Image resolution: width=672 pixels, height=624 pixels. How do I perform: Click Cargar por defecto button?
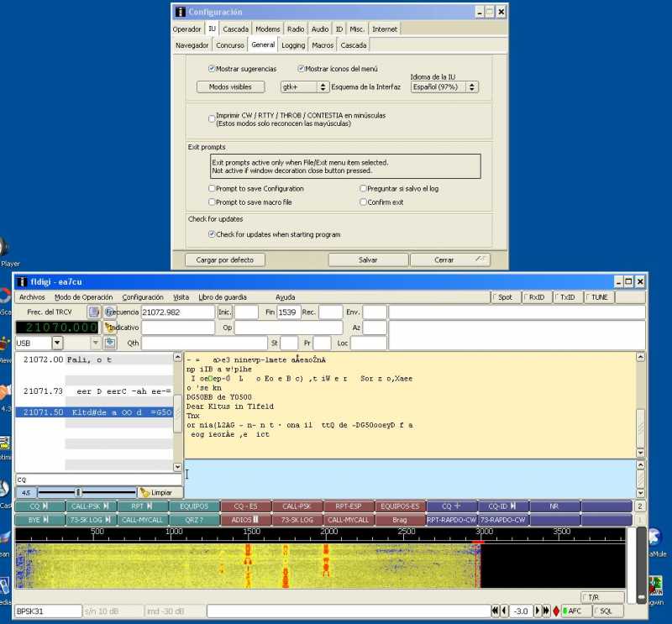point(225,260)
